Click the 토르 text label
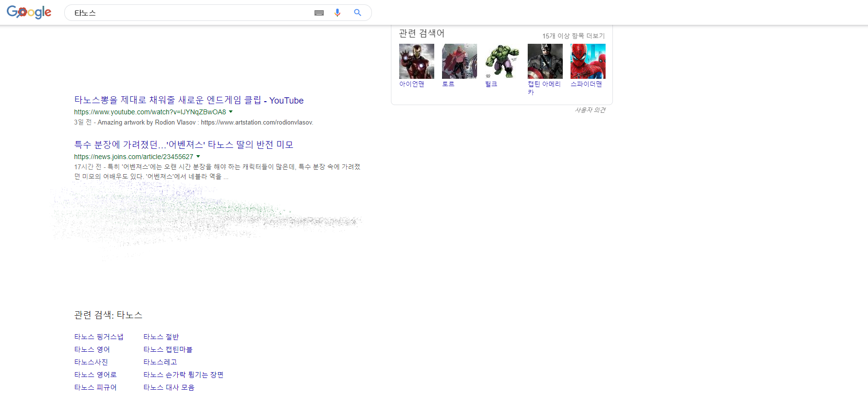 tap(448, 84)
